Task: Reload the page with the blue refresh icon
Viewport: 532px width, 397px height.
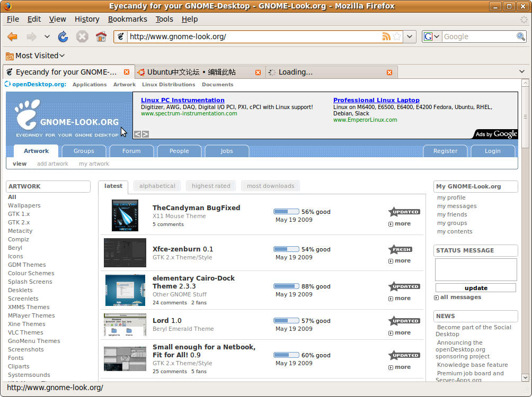Action: [63, 37]
